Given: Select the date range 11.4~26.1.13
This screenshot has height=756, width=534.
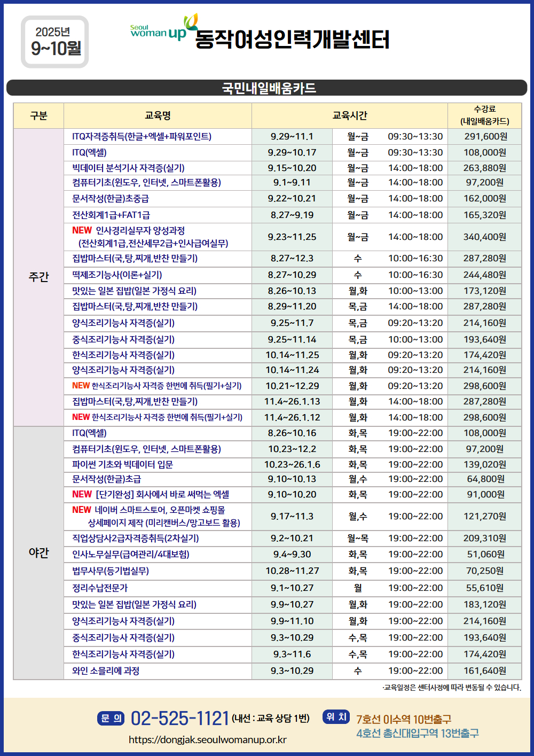Looking at the screenshot, I should tap(292, 402).
